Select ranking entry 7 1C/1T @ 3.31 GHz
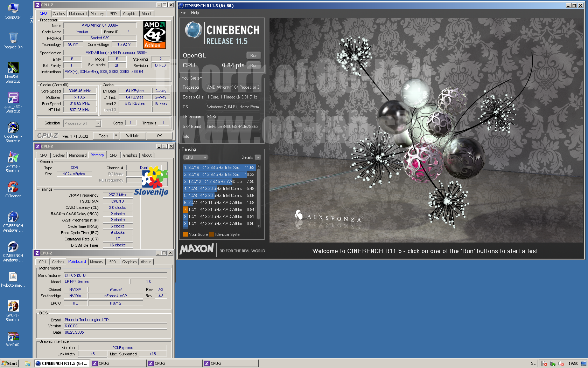 tap(219, 210)
